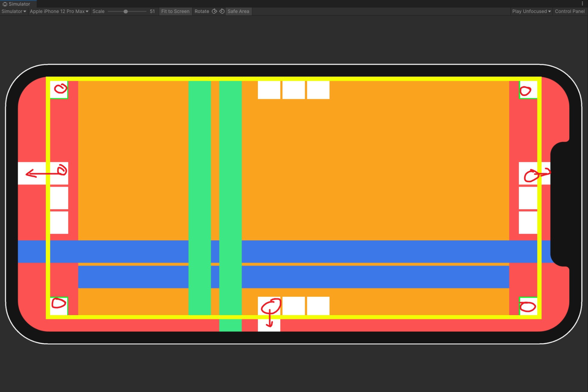Screen dimensions: 588x392
Task: Open the Simulator view mode dropdown
Action: [14, 11]
